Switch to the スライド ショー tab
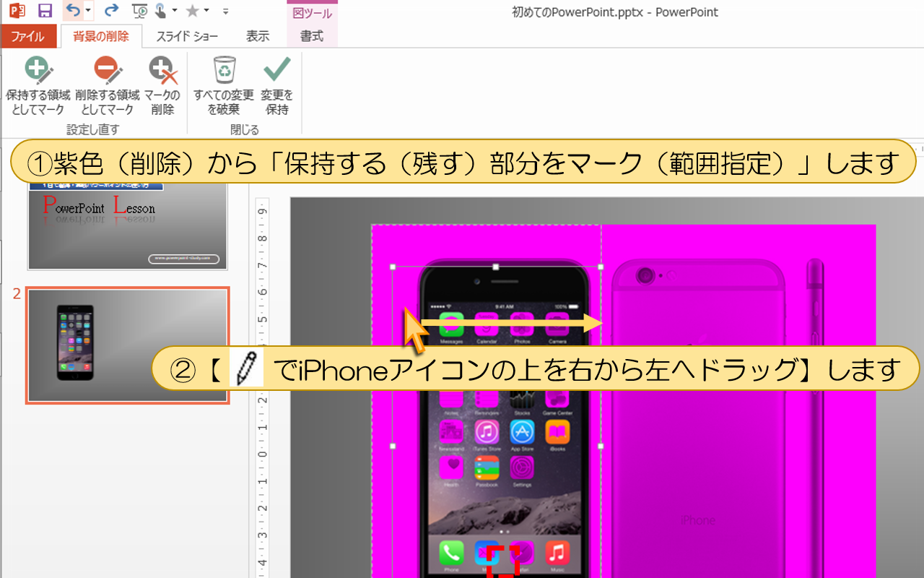The image size is (924, 578). click(x=188, y=36)
